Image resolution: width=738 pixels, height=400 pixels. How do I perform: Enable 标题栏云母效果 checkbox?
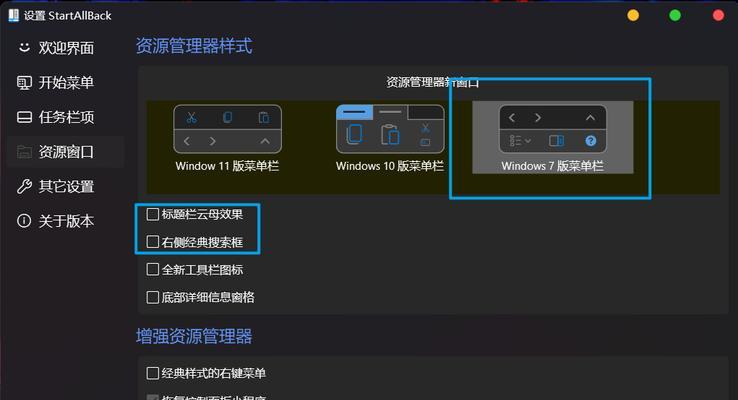click(x=152, y=215)
